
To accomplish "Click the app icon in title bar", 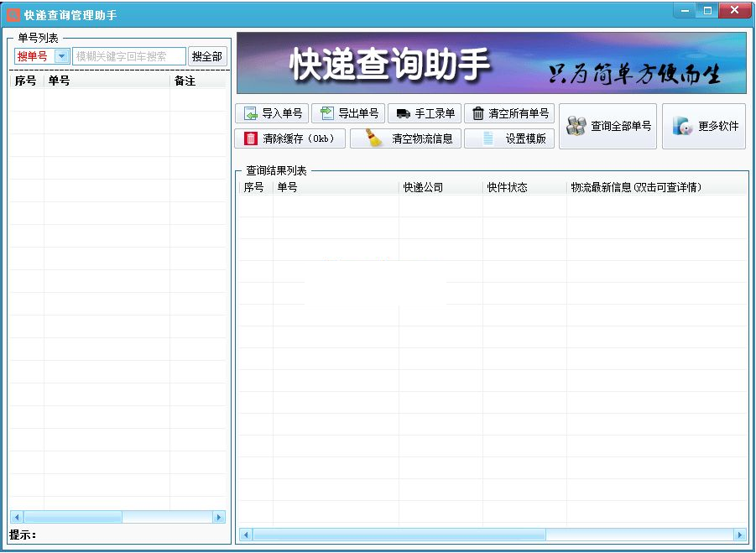I will pos(13,15).
